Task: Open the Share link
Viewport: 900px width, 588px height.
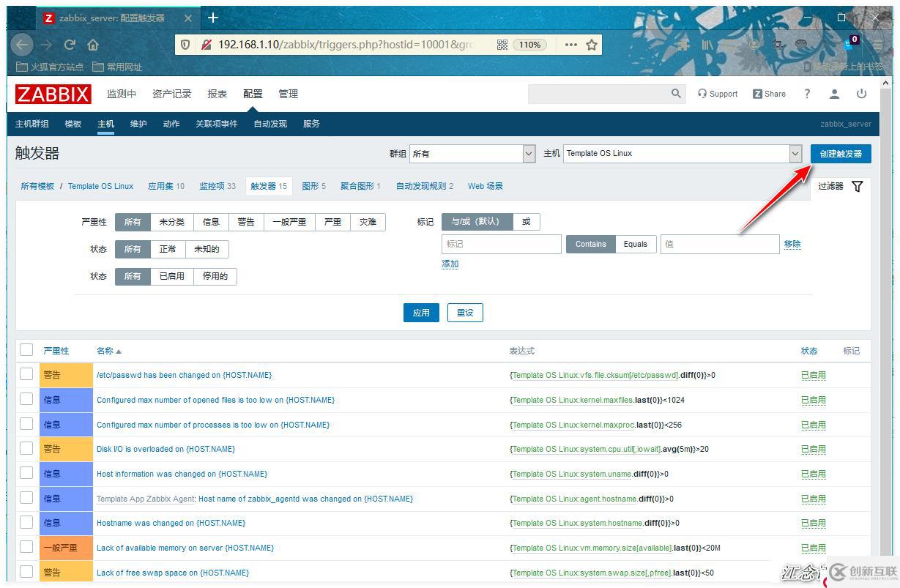Action: point(769,94)
